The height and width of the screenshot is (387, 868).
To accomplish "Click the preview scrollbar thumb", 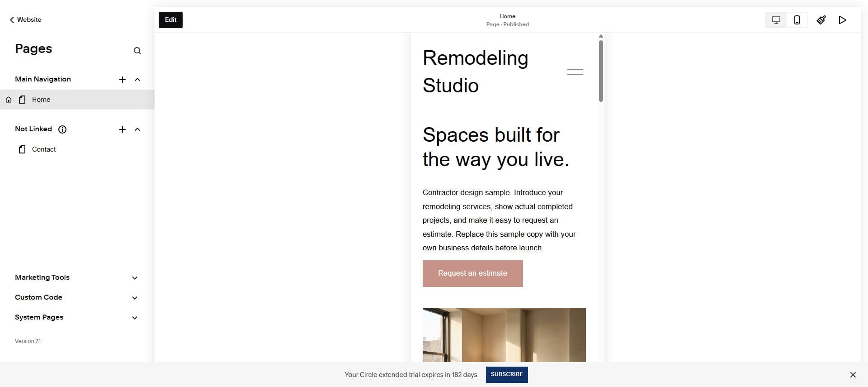I will point(601,71).
